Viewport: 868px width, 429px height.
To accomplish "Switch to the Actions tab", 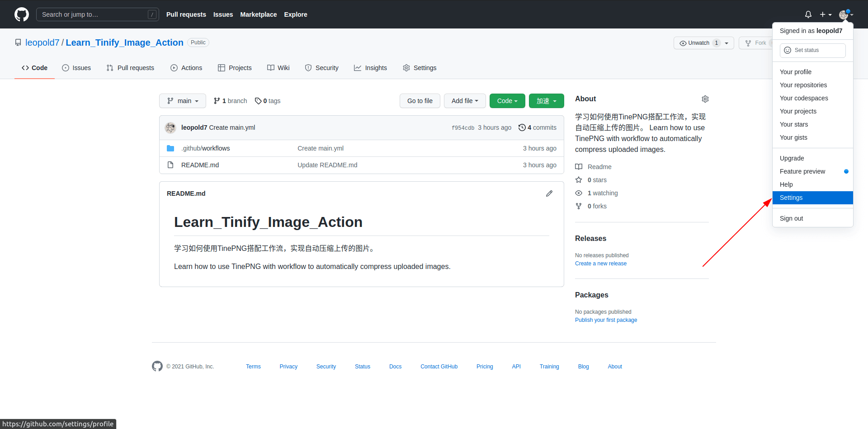I will coord(186,68).
